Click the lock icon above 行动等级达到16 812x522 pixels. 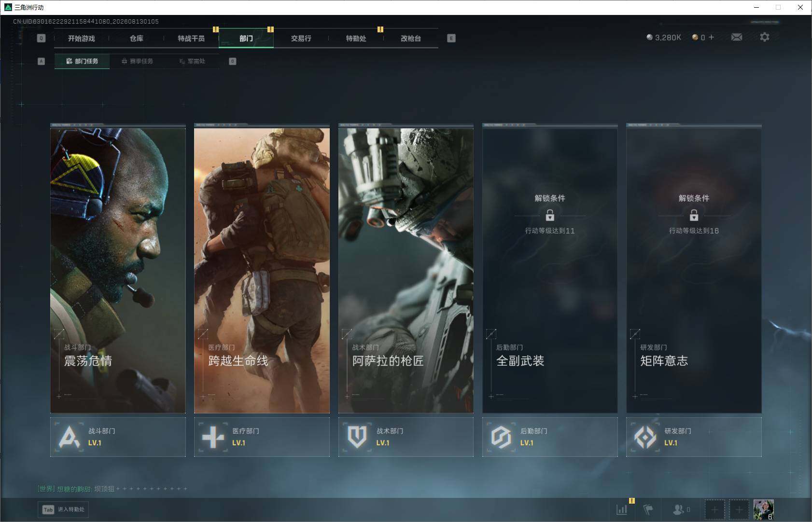[694, 215]
